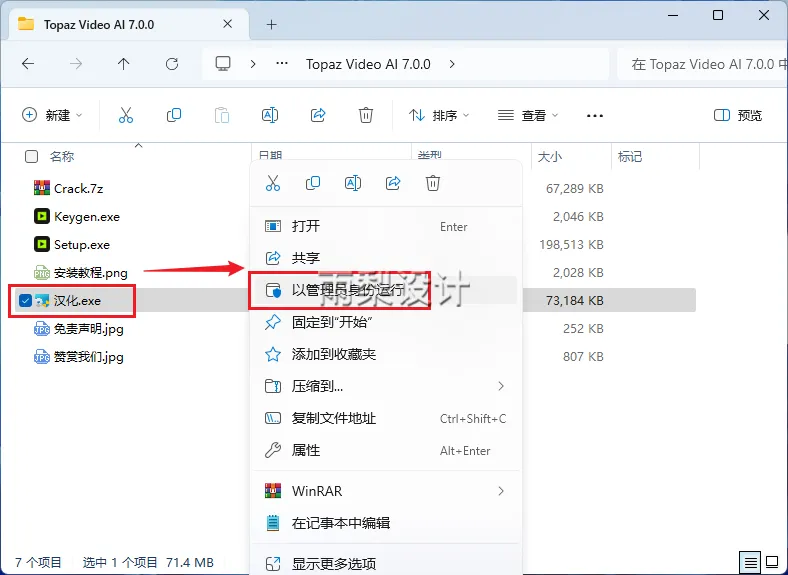Click the Delete icon in the context menu
The image size is (788, 575).
(x=433, y=183)
